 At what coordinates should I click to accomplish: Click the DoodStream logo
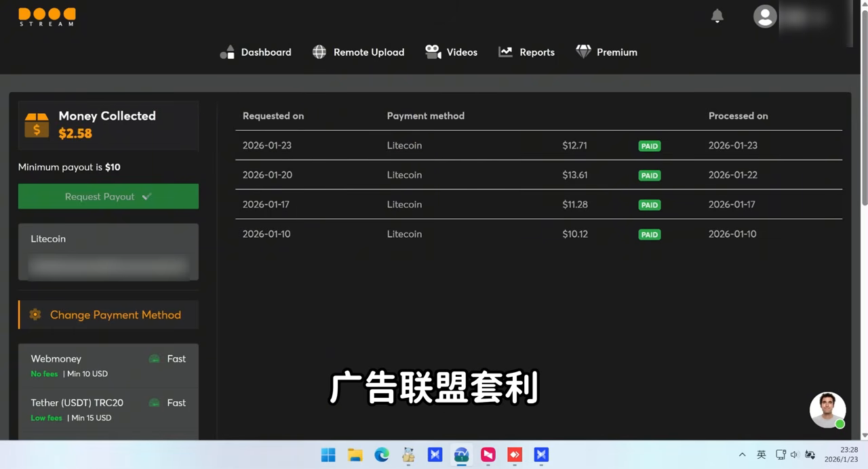(47, 17)
